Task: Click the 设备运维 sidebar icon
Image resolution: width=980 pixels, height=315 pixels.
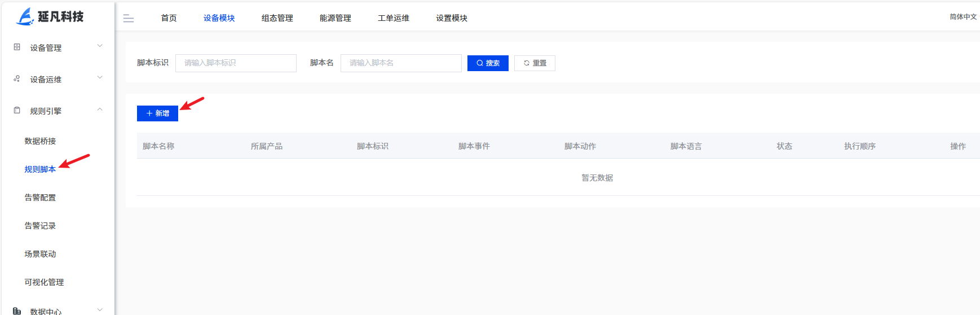Action: 17,79
